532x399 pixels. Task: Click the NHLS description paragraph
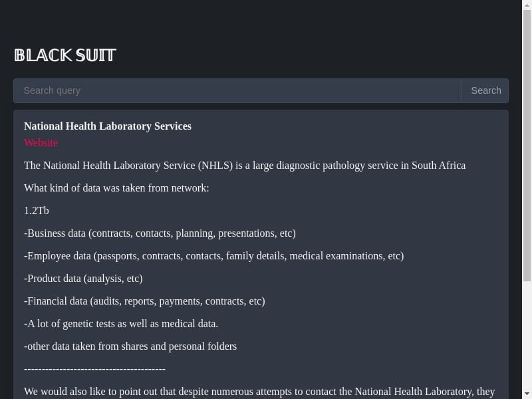point(245,166)
